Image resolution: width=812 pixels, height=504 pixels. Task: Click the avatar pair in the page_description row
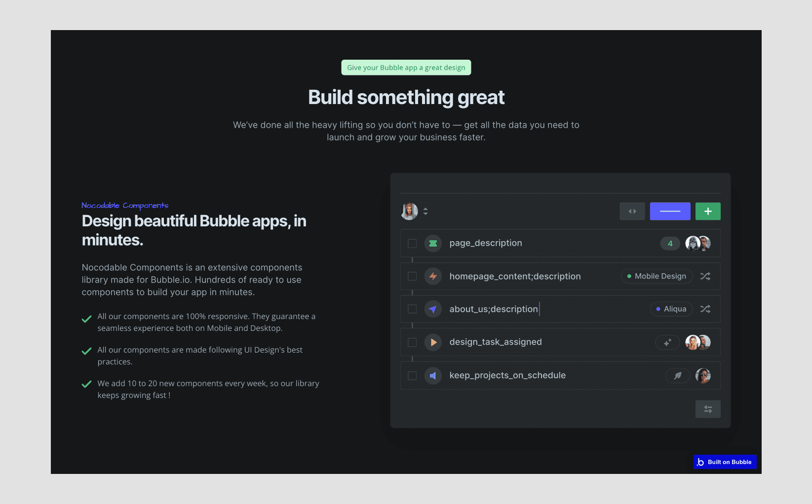698,243
